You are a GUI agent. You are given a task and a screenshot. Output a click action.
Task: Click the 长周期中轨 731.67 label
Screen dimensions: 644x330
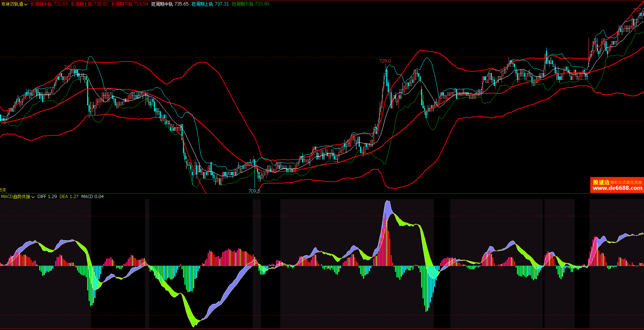pos(49,4)
